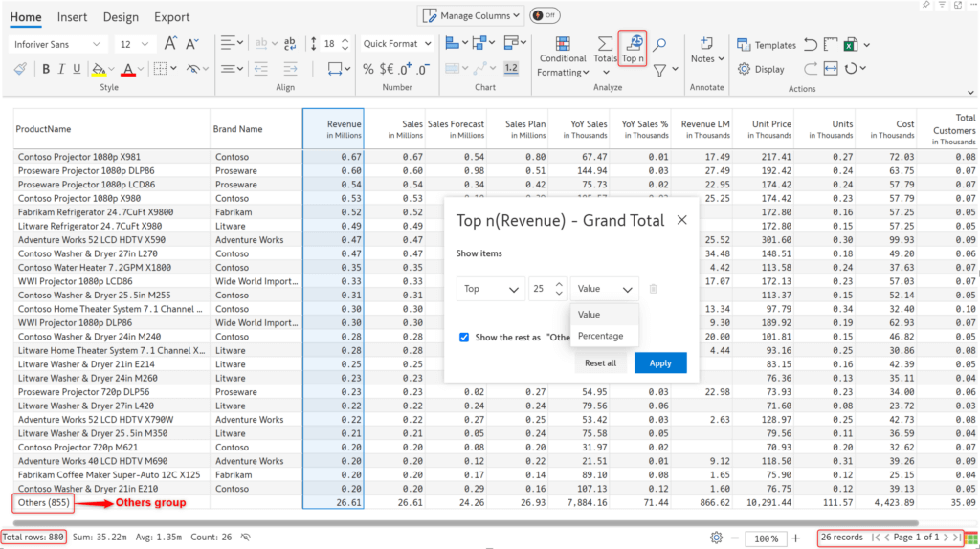Screen dimensions: 980x549
Task: Increase font size with larger A icon
Action: pos(169,44)
